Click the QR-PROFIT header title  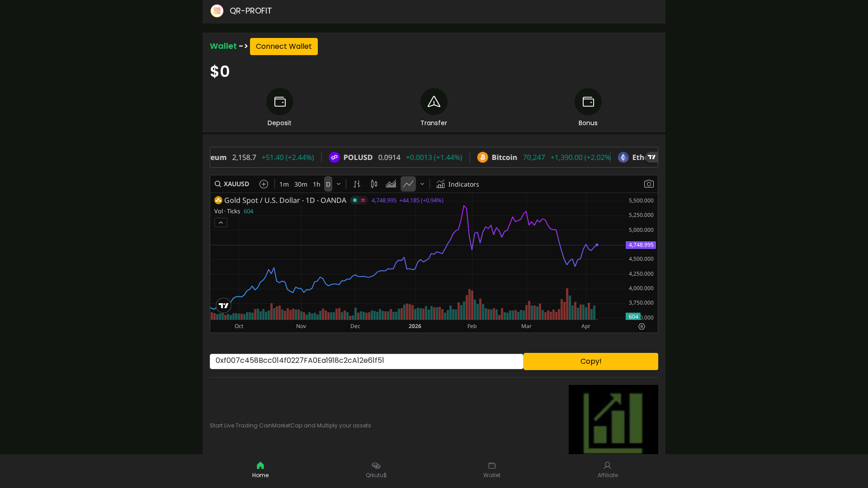(251, 11)
